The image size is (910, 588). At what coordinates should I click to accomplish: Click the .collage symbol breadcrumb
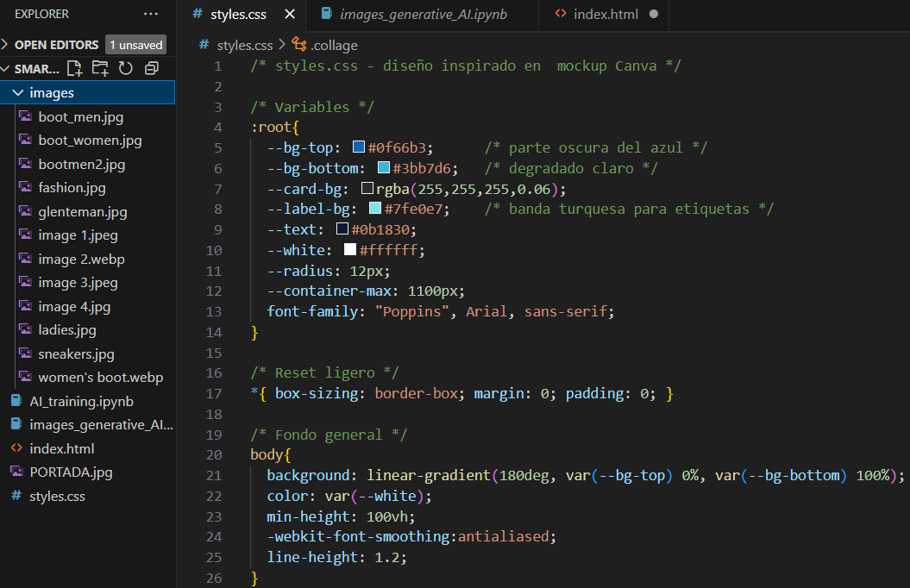(x=325, y=45)
